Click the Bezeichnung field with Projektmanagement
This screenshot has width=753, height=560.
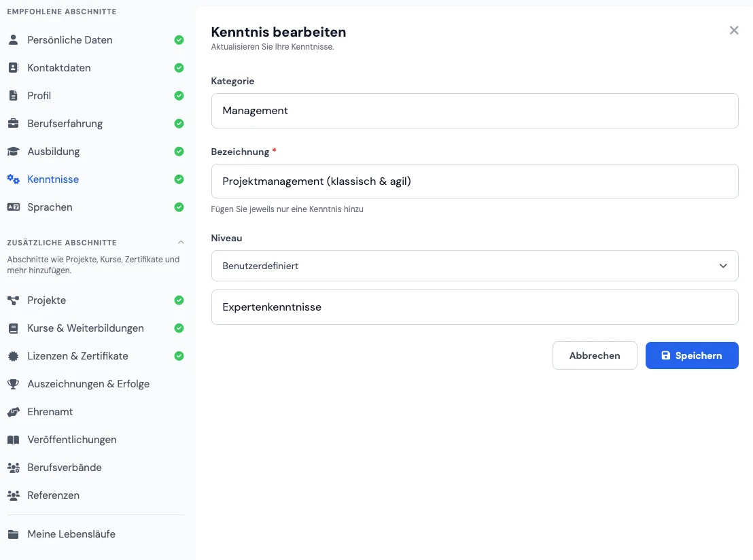[474, 181]
